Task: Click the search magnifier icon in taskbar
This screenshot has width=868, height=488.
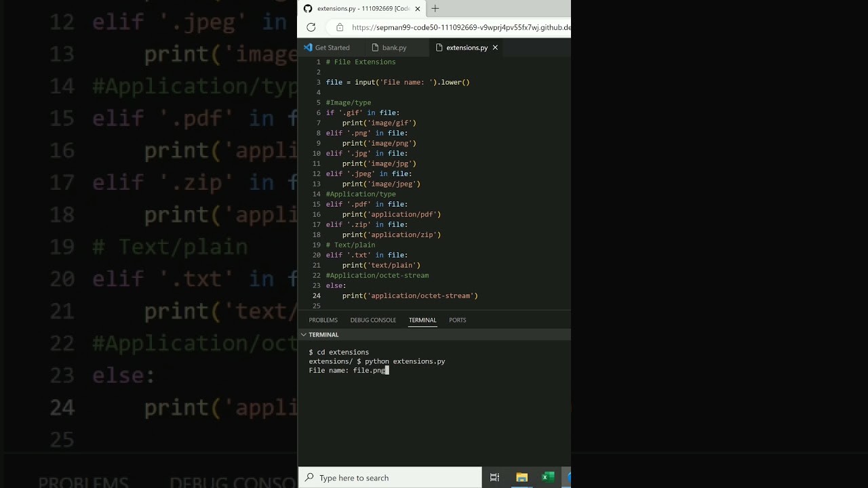Action: 309,478
